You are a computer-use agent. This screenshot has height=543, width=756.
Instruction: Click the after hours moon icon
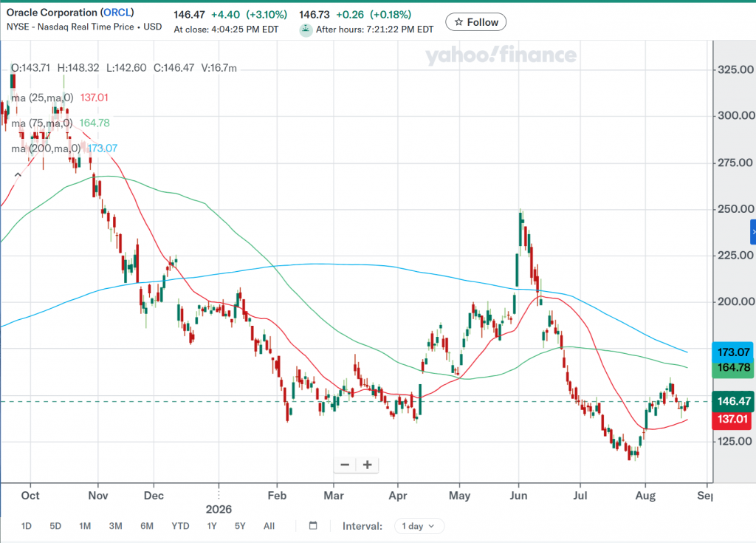coord(306,30)
